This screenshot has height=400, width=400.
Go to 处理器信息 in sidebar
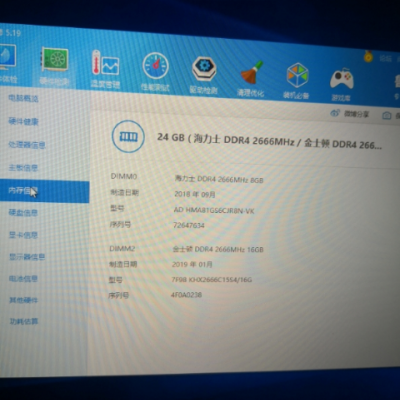pyautogui.click(x=27, y=145)
